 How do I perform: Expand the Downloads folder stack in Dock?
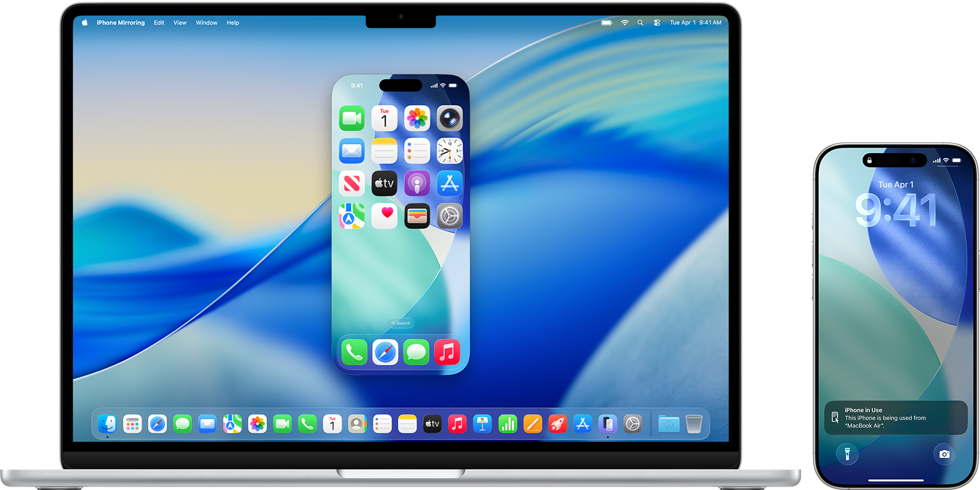[668, 424]
